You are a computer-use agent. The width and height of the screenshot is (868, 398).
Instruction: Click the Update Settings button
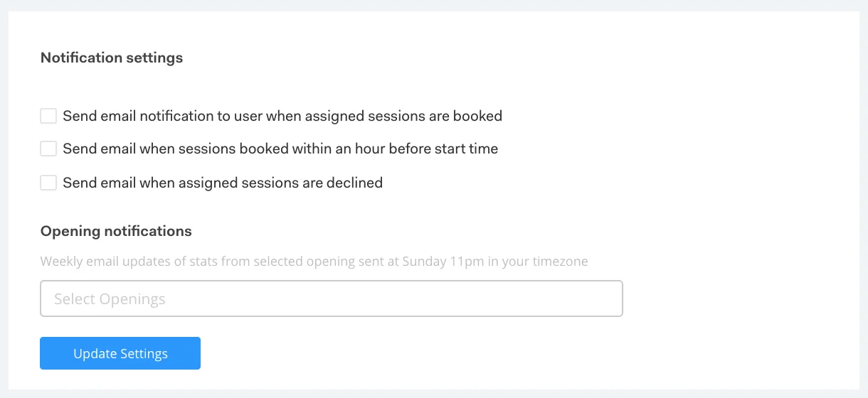click(x=120, y=353)
